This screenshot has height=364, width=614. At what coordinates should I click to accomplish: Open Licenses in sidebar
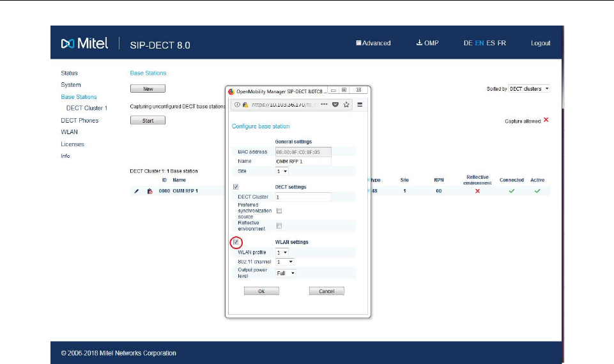(72, 144)
